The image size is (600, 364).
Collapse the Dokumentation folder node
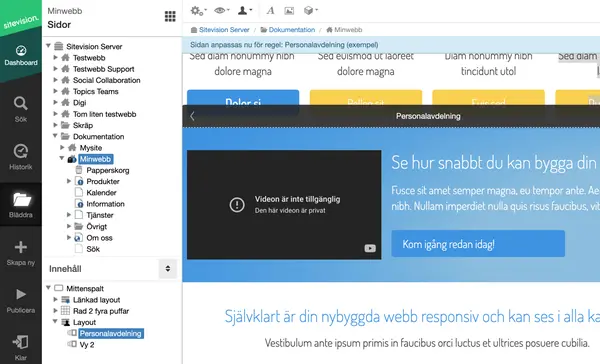click(55, 136)
